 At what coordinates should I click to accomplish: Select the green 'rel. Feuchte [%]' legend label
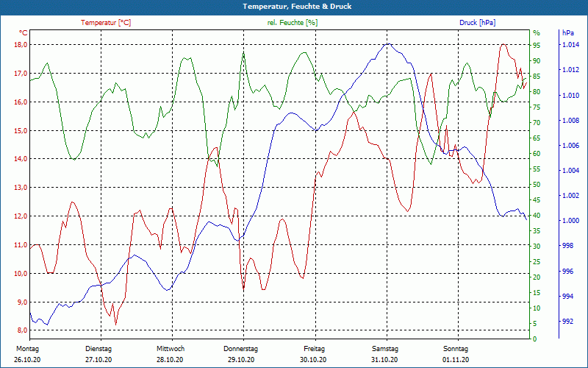292,23
